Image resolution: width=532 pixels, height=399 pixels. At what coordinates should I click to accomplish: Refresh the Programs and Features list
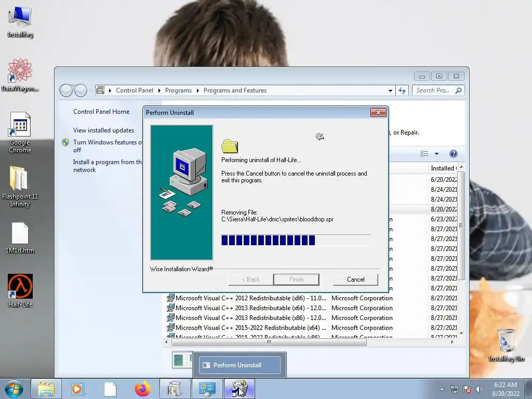coord(402,90)
